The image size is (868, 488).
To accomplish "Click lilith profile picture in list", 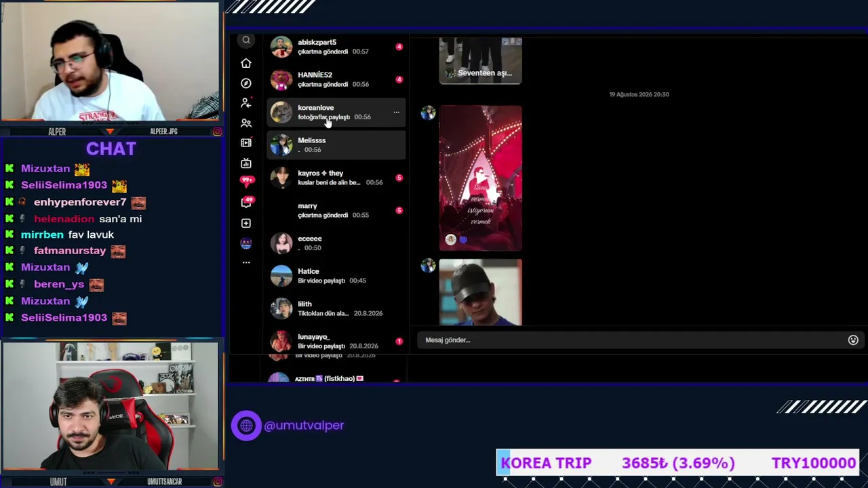I will [x=281, y=308].
